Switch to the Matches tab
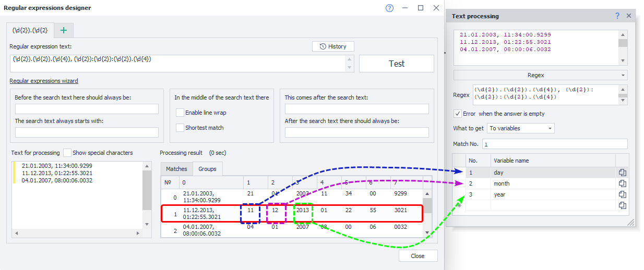Screen dimensions: 644x270 [x=176, y=169]
